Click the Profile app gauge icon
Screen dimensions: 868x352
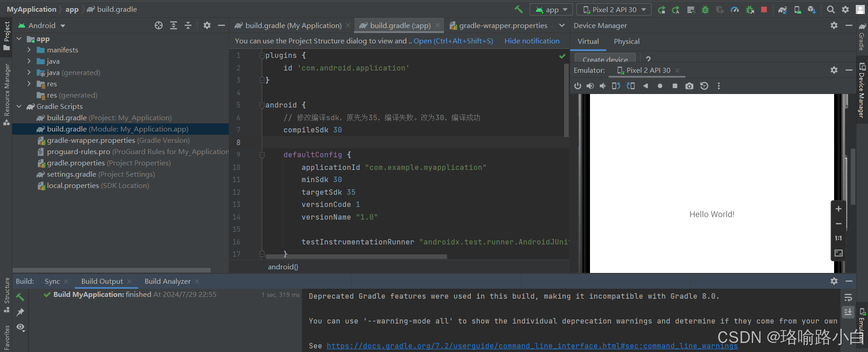(x=735, y=9)
